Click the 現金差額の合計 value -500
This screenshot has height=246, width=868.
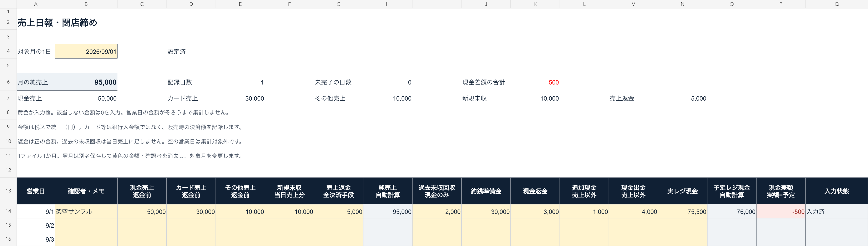coord(553,82)
